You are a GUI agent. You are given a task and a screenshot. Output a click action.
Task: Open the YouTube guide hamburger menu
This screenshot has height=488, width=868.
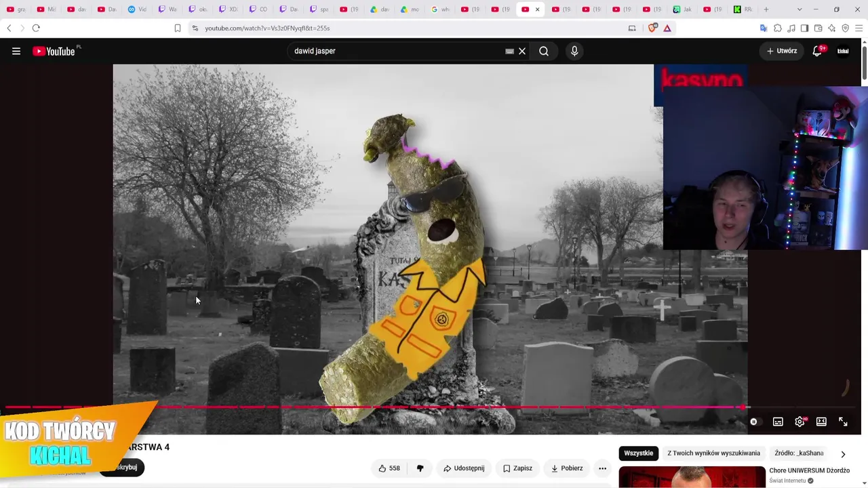point(16,51)
